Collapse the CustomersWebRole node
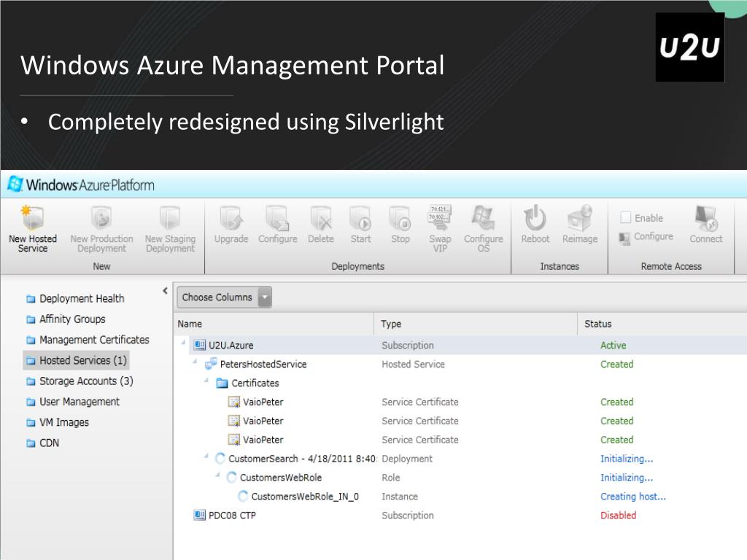 pyautogui.click(x=217, y=475)
